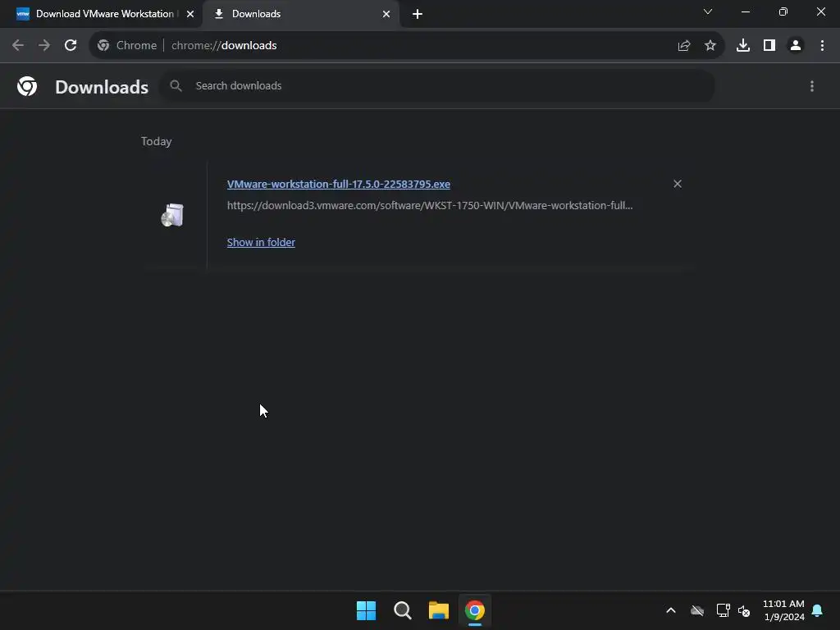Click the share page icon in address bar
The height and width of the screenshot is (630, 840).
(684, 46)
